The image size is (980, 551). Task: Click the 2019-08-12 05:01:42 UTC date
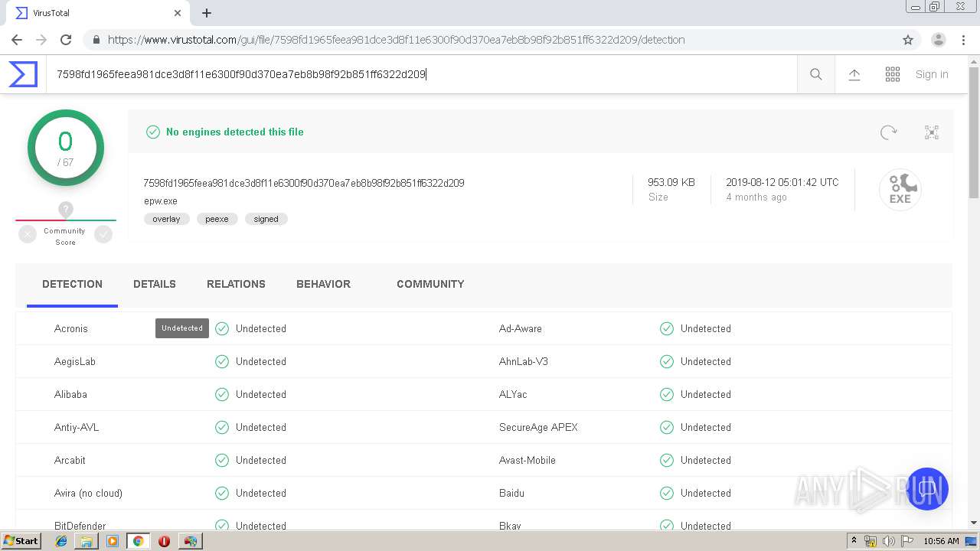[x=782, y=182]
